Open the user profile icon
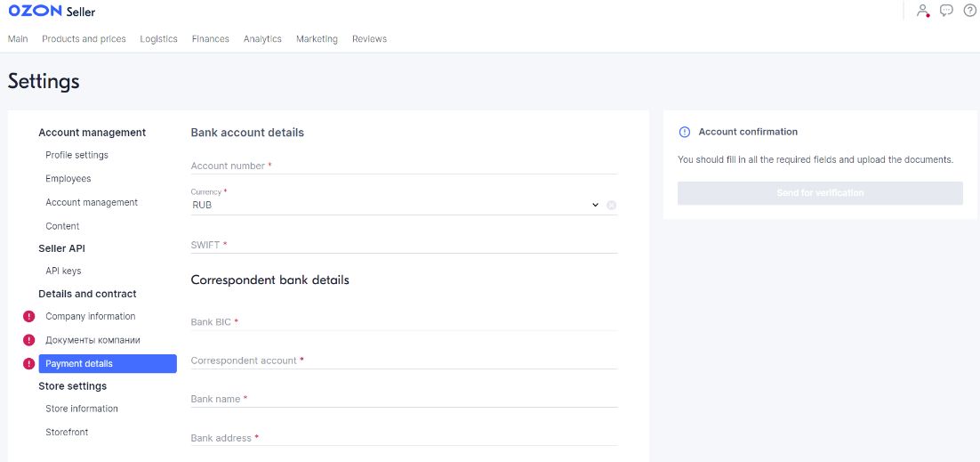The height and width of the screenshot is (462, 980). 923,11
